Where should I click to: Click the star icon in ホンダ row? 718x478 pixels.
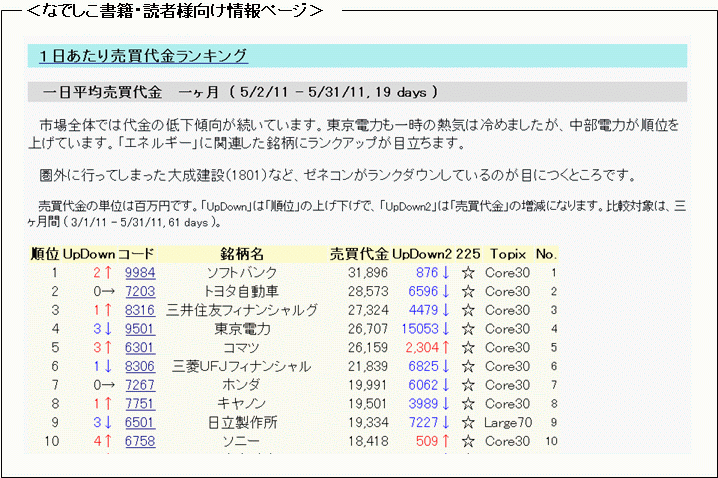pos(468,386)
